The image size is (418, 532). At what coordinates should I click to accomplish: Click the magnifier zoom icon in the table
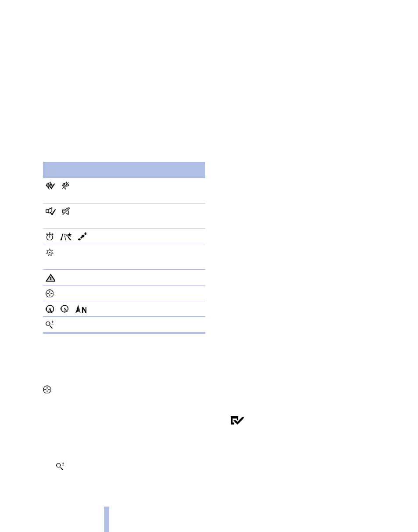pos(50,325)
